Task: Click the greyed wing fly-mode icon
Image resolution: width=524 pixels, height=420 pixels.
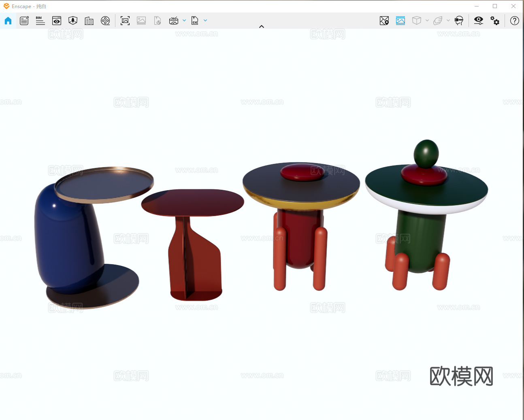Action: pos(438,21)
